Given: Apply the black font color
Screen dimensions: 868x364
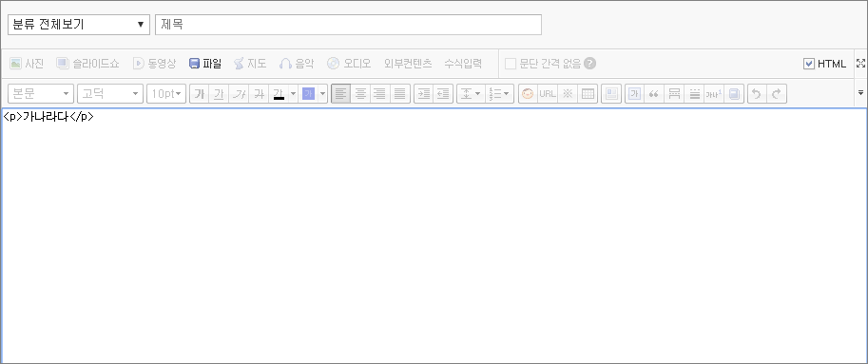Looking at the screenshot, I should click(279, 93).
